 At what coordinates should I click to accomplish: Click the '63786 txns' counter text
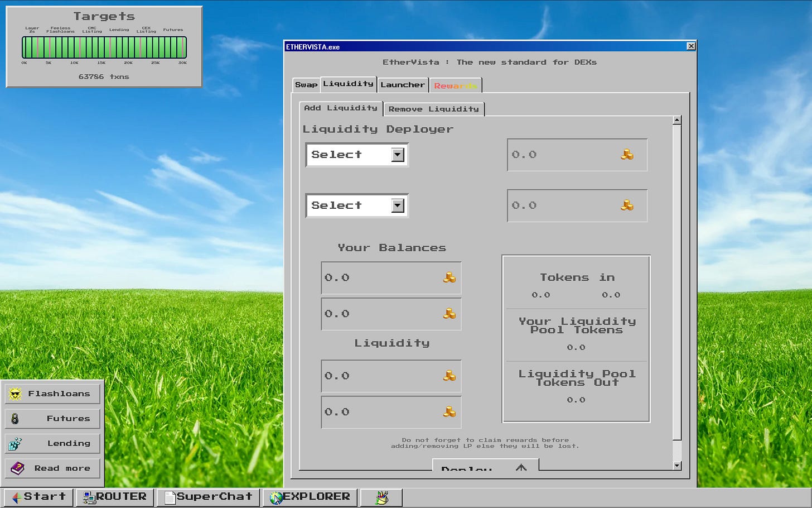[104, 76]
